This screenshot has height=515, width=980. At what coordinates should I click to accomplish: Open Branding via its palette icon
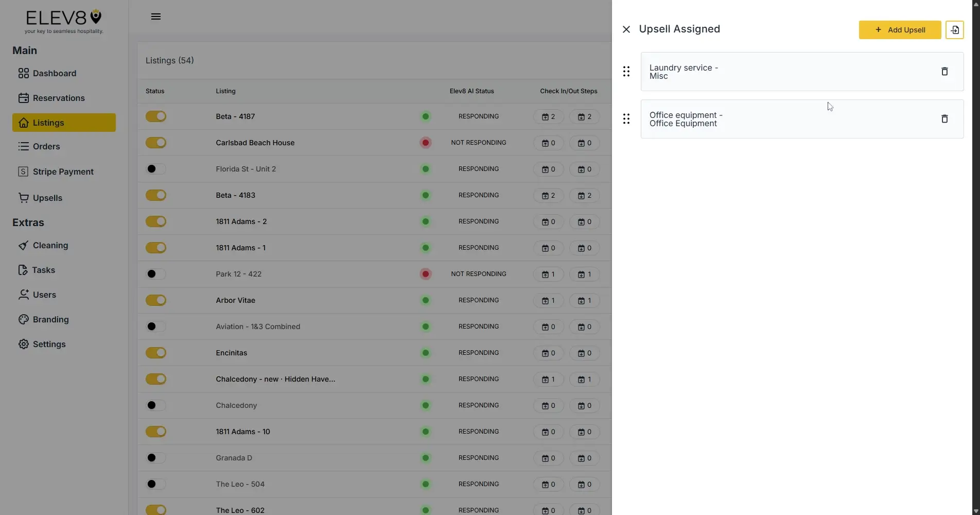[23, 319]
